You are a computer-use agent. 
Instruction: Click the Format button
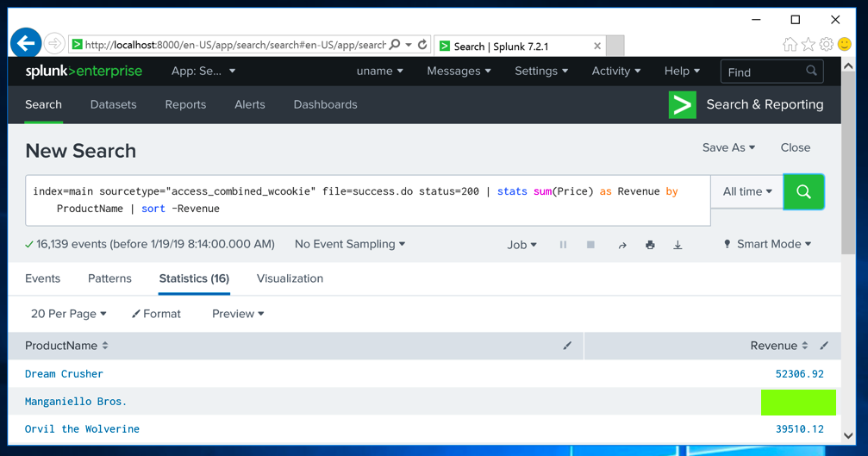tap(157, 314)
